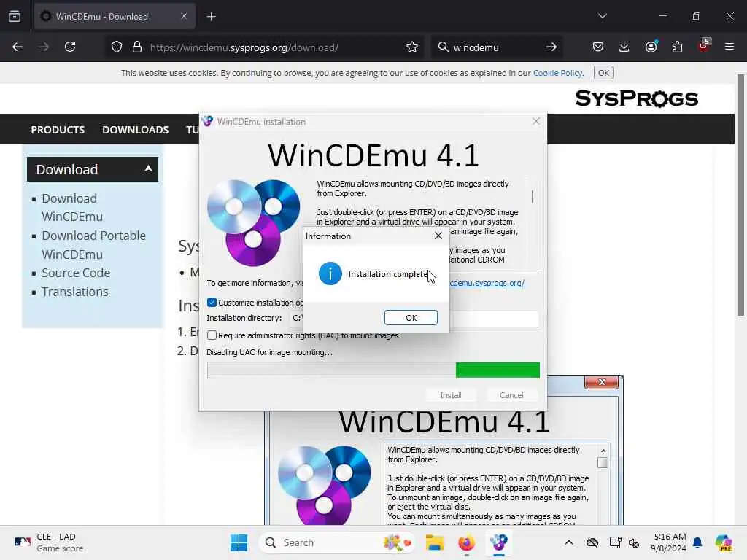
Task: Click the SysProgs logo
Action: [x=636, y=98]
